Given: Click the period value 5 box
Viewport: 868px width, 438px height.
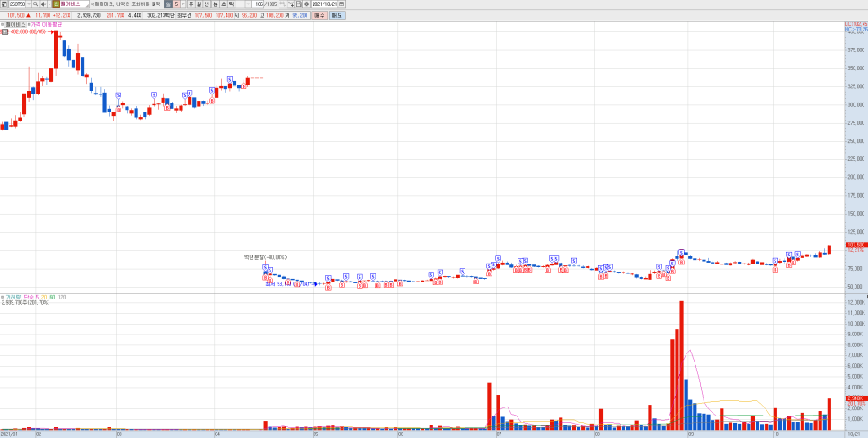Looking at the screenshot, I should 176,4.
